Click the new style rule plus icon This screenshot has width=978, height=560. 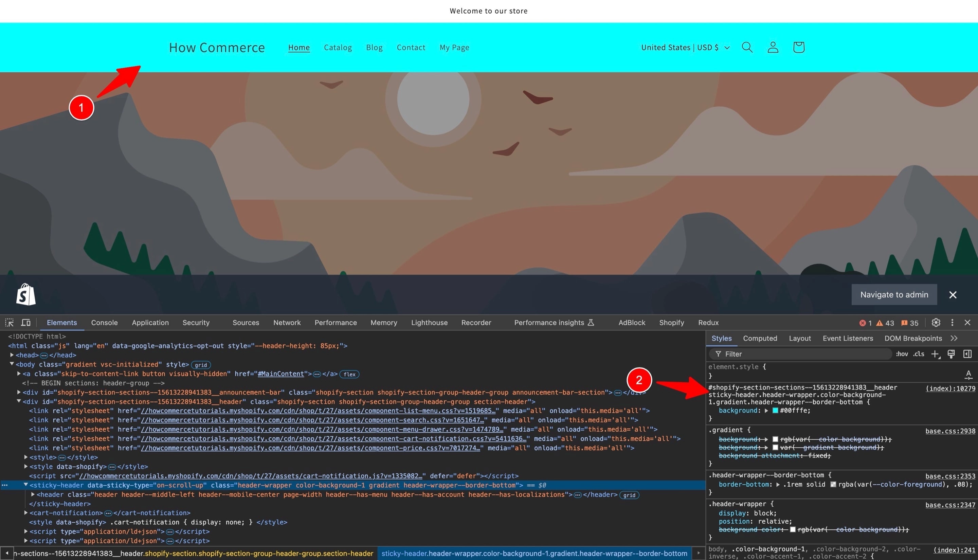(x=935, y=354)
